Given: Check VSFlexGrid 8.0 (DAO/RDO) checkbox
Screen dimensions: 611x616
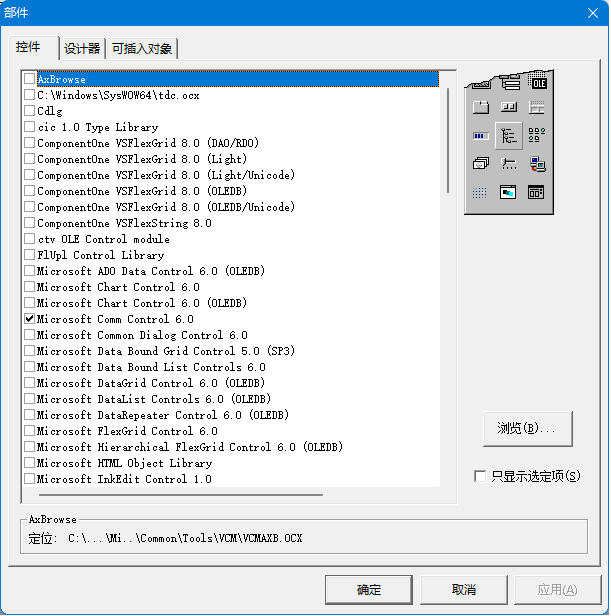Looking at the screenshot, I should [29, 143].
